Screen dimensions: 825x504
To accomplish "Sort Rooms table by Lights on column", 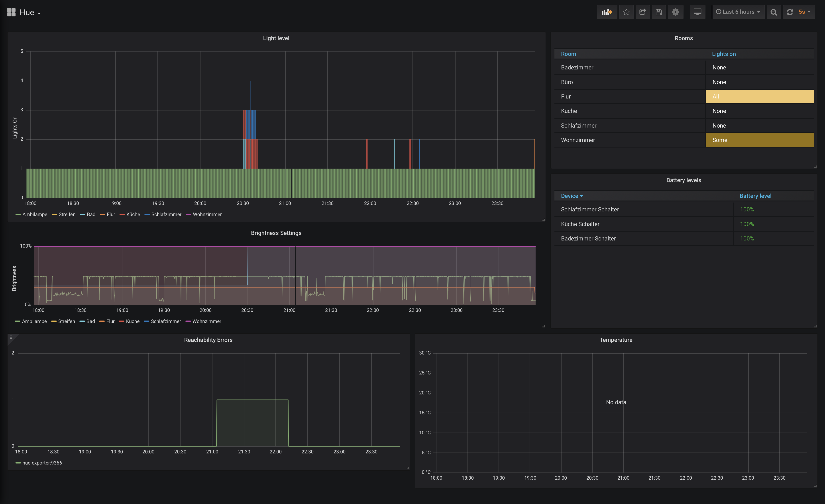I will coord(724,54).
